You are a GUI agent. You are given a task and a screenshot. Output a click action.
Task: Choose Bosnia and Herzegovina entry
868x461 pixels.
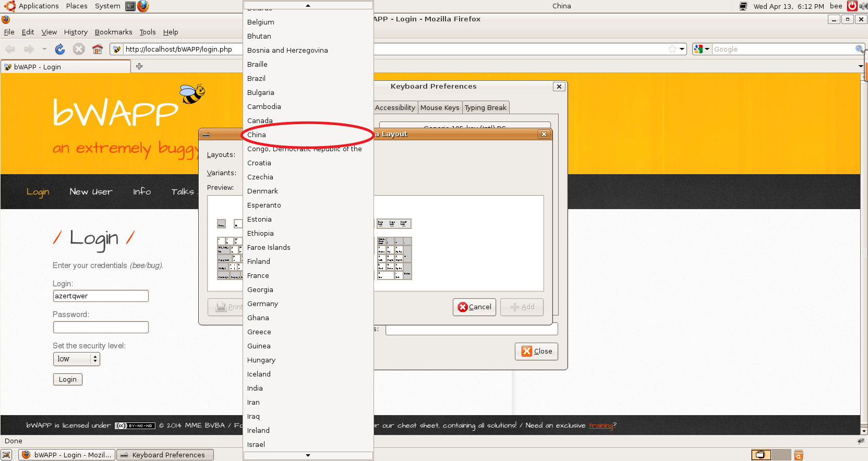(308, 50)
